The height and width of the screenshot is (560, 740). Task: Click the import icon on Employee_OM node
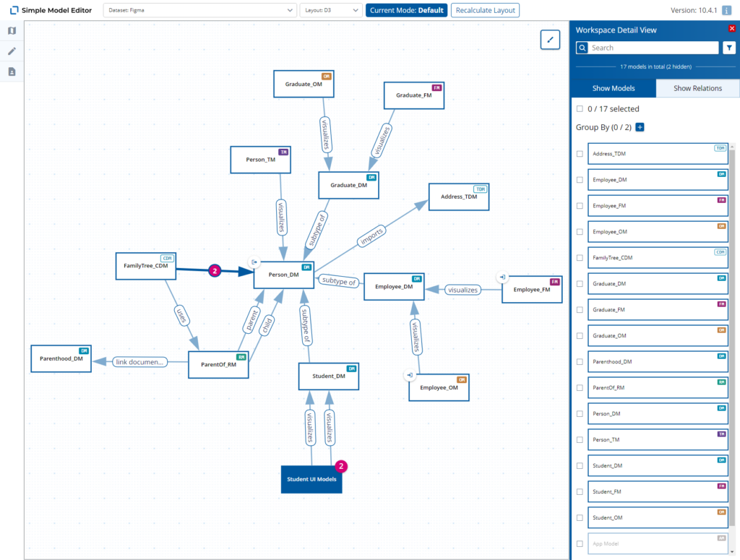click(410, 375)
